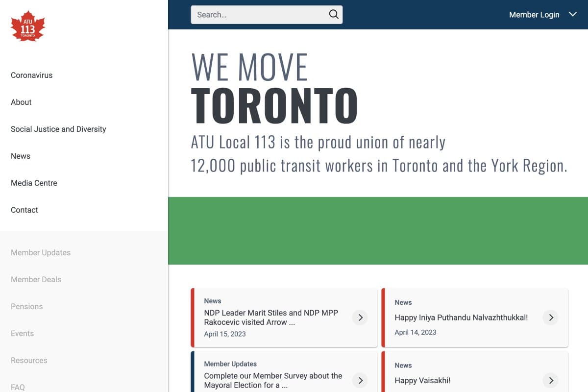588x392 pixels.
Task: Open the Coronavirus page
Action: point(32,75)
